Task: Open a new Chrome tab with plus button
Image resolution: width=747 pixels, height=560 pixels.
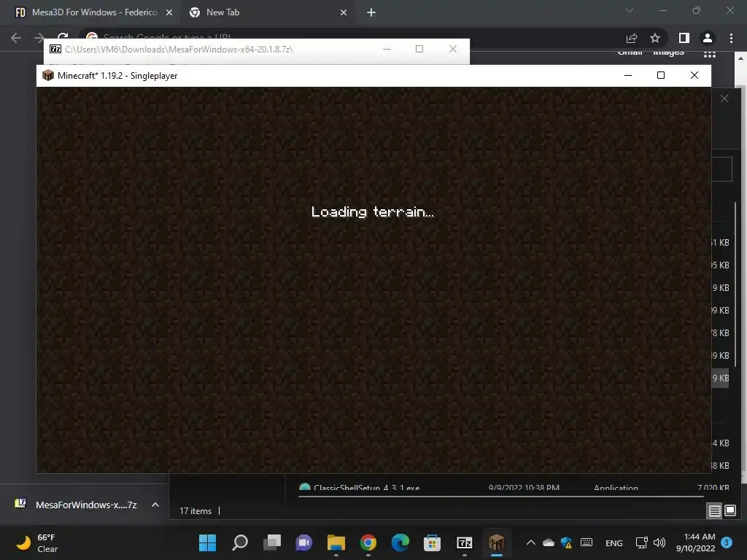Action: point(371,13)
